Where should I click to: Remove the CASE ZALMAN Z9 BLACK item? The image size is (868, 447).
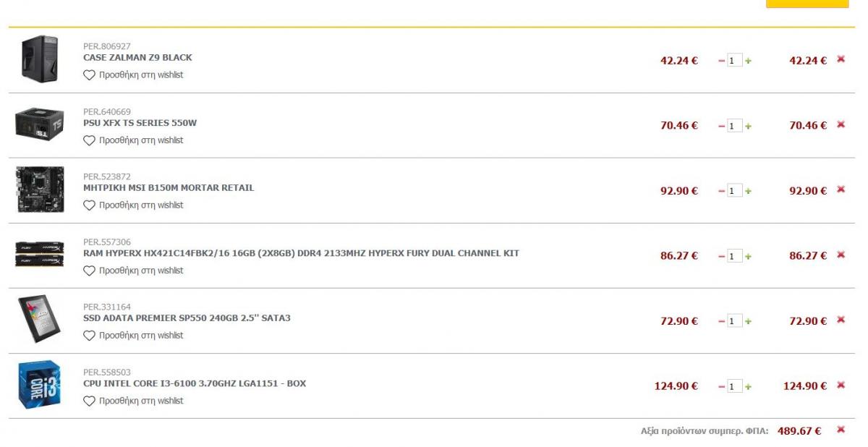(x=841, y=59)
